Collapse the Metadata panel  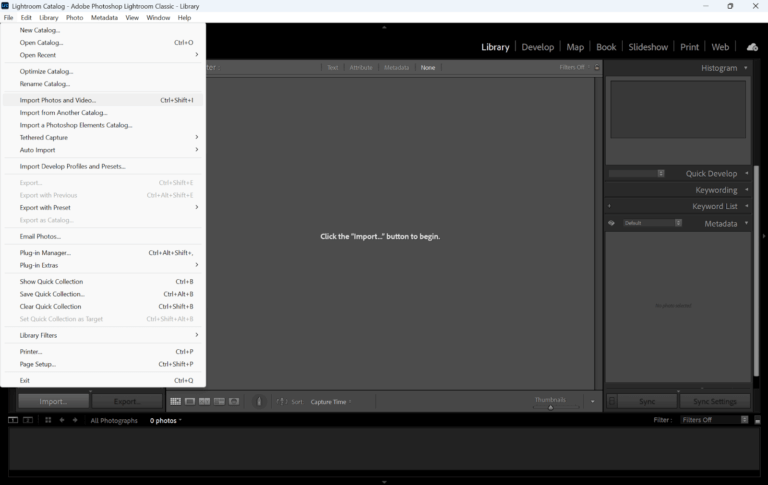pos(746,223)
